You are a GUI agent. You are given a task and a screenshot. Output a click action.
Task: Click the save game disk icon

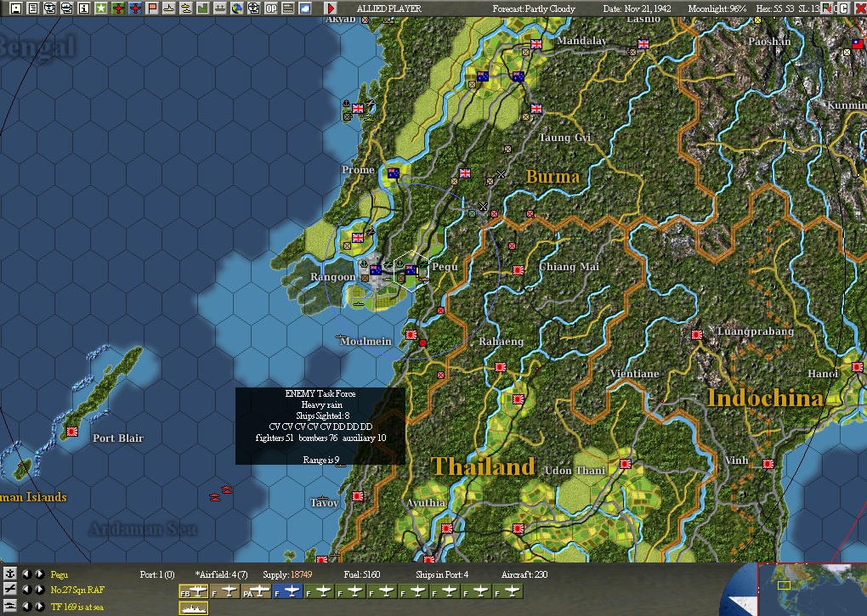tap(15, 8)
